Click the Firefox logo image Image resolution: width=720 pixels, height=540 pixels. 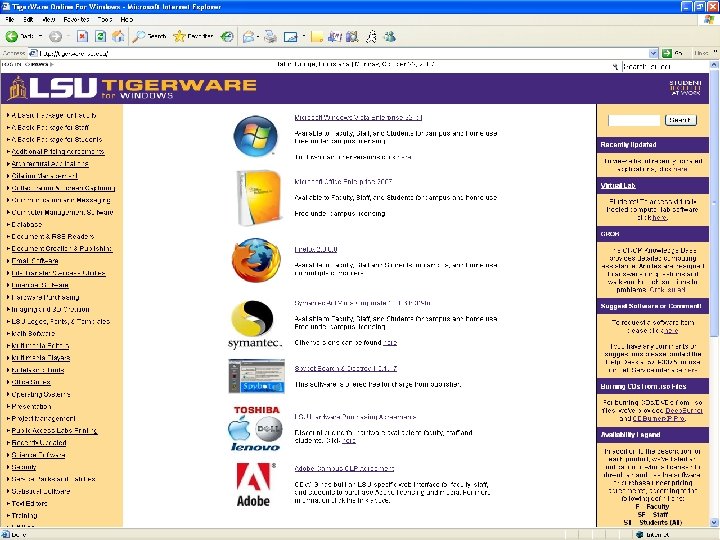point(256,260)
